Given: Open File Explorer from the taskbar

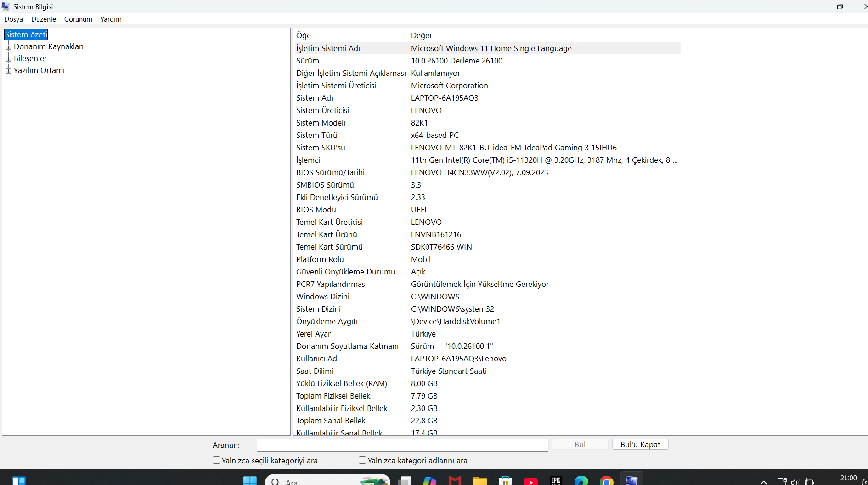Looking at the screenshot, I should coord(480,481).
